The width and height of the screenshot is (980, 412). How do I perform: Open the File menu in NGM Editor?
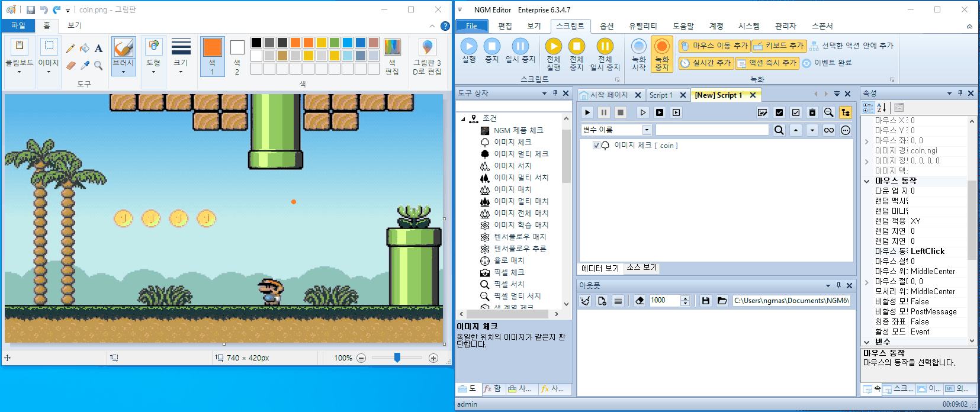tap(471, 26)
